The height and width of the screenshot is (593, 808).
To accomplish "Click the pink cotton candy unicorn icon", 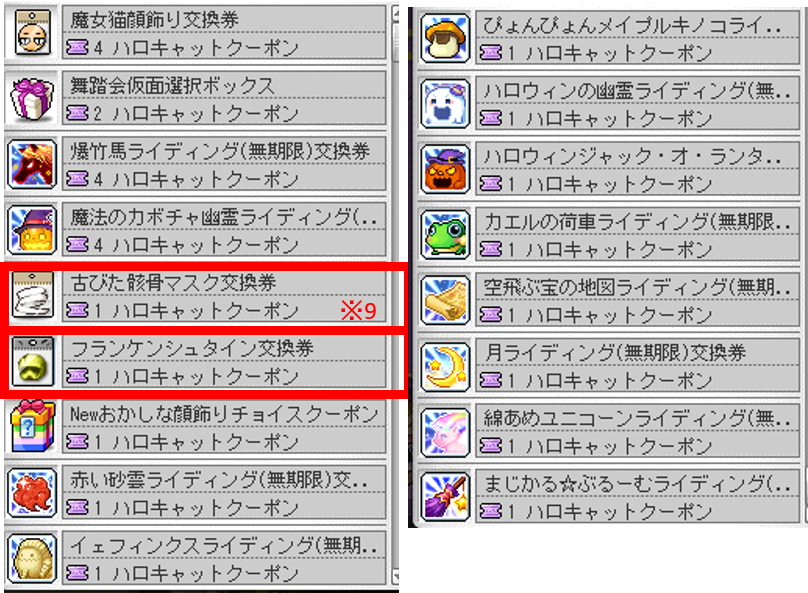I will click(x=445, y=432).
